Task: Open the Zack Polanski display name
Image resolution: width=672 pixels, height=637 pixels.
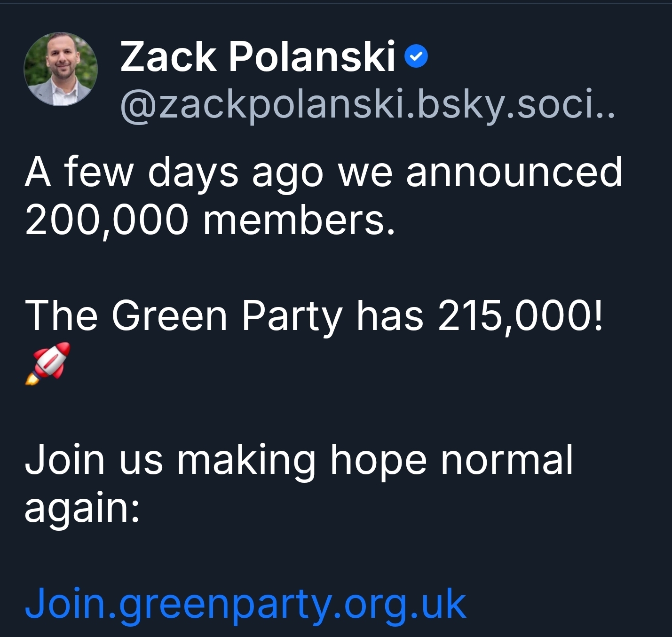Action: [x=257, y=57]
